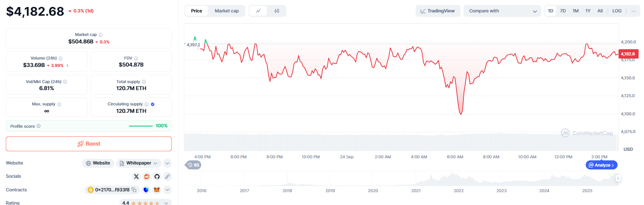644x205 pixels.
Task: Expand the 4.4 Rating details dropdown
Action: 166,203
